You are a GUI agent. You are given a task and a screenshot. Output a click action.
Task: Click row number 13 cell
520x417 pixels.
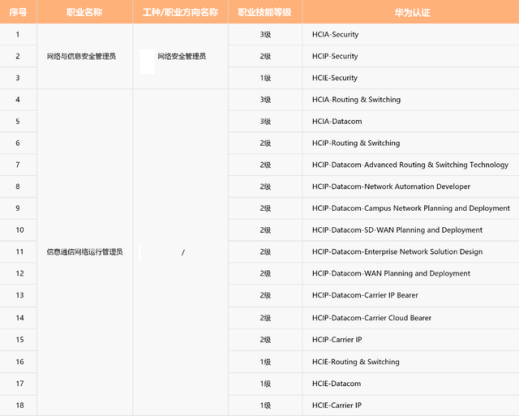[x=18, y=295]
